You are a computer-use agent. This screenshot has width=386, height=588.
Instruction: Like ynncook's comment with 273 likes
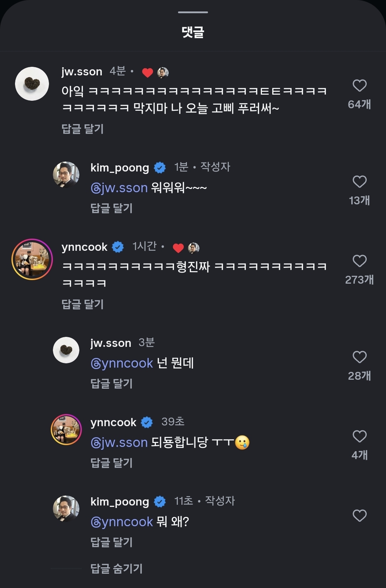pyautogui.click(x=359, y=261)
